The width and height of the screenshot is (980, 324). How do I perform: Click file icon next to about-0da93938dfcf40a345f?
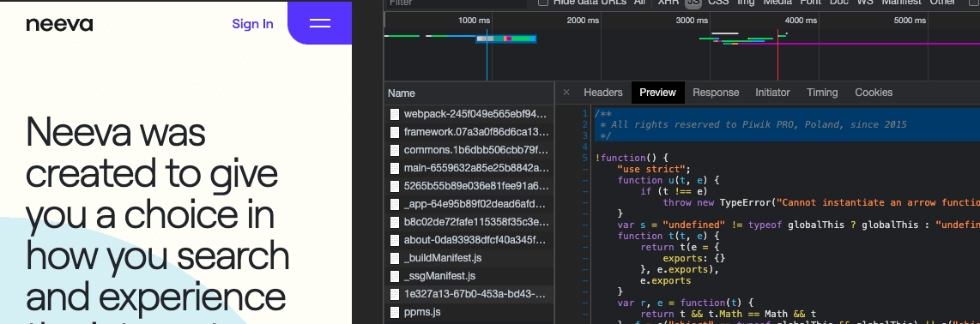coord(395,240)
